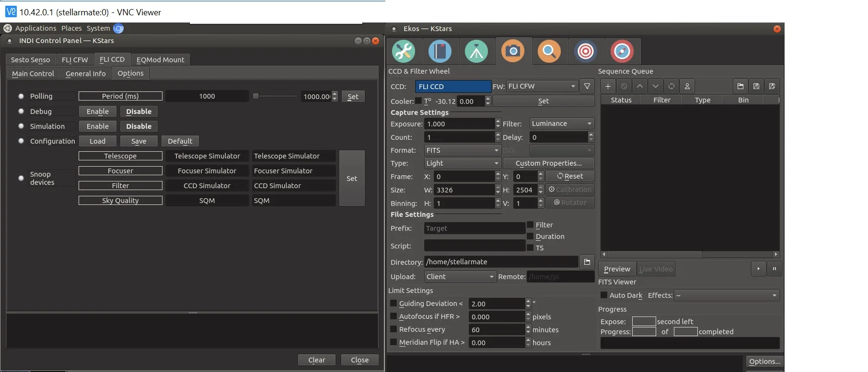This screenshot has height=372, width=868.
Task: Open the Upload Client dropdown
Action: (x=460, y=276)
